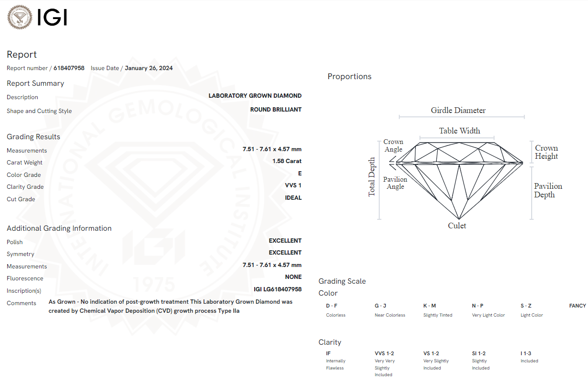Click the 'Culet' label below diamond

coord(457,226)
